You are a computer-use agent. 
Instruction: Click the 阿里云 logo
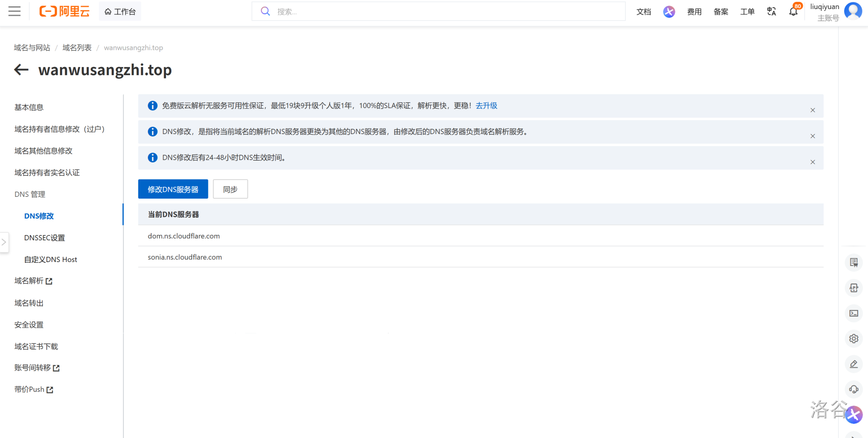click(x=64, y=11)
